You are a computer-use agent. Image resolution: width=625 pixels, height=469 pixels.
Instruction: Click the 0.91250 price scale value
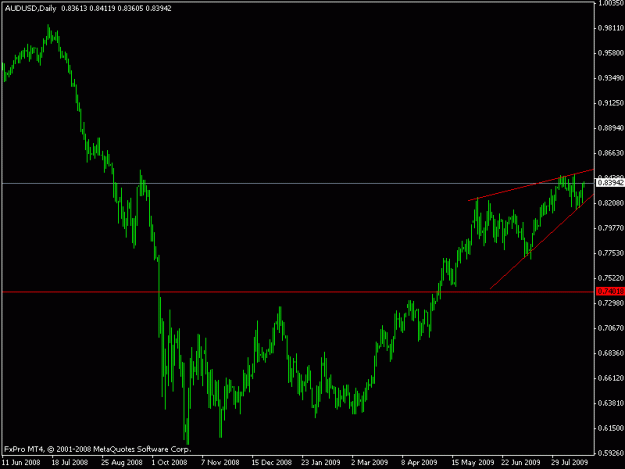tap(611, 103)
